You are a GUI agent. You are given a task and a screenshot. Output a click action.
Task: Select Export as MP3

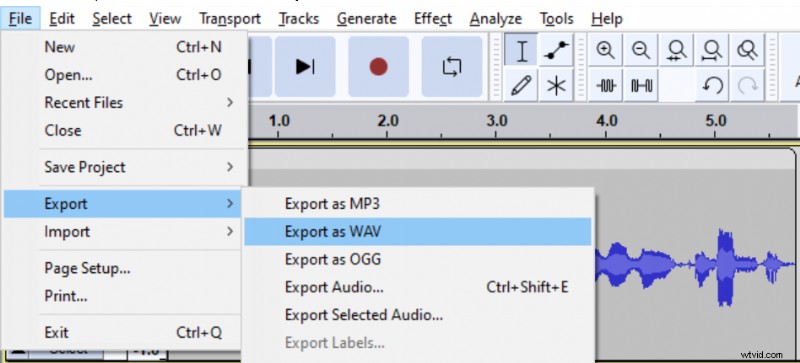[x=418, y=204]
